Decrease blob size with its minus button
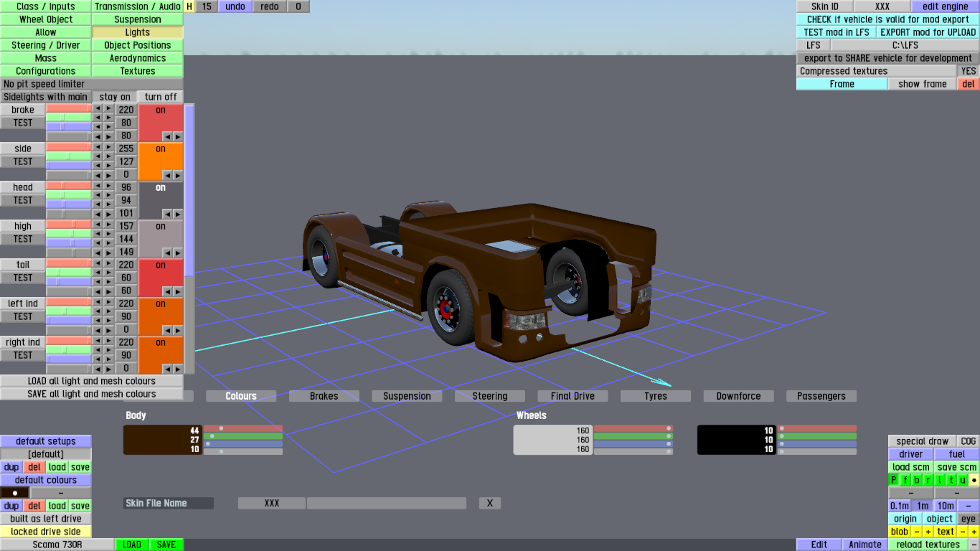The width and height of the screenshot is (980, 551). coord(917,532)
